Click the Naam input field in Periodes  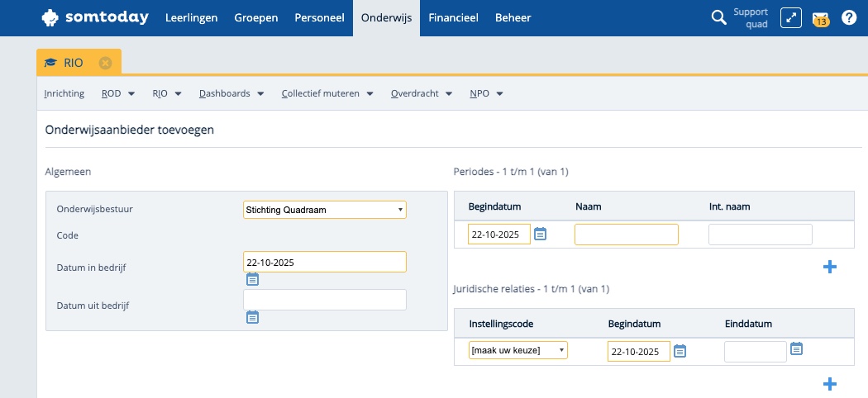coord(626,235)
